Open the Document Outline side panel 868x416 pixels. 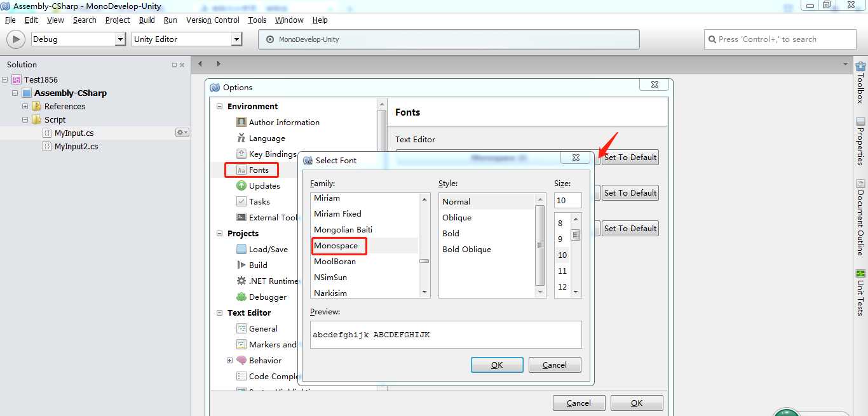[x=860, y=217]
